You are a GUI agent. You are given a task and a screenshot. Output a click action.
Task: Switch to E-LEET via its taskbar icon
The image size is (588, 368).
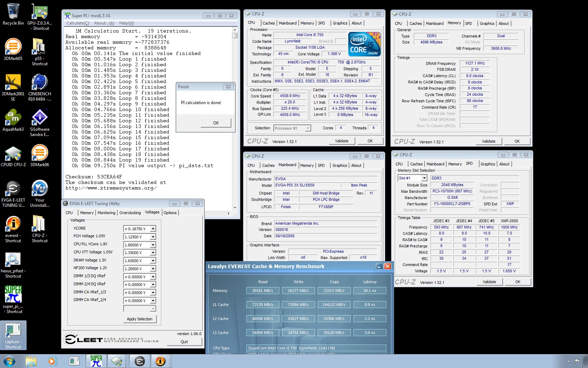[139, 361]
